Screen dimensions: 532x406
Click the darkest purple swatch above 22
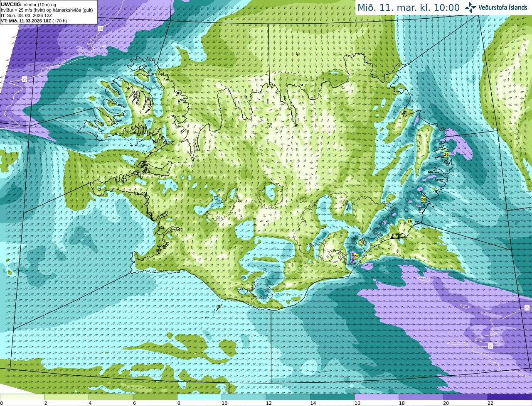click(510, 397)
